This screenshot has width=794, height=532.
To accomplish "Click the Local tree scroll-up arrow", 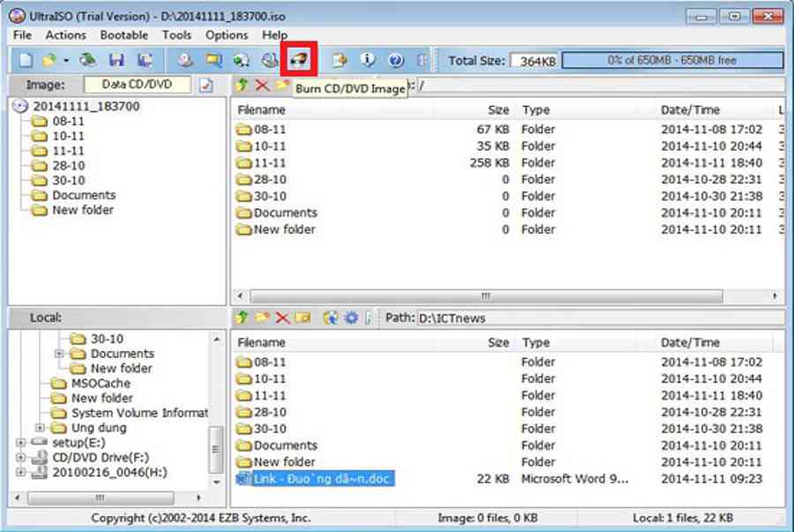I will tap(217, 339).
